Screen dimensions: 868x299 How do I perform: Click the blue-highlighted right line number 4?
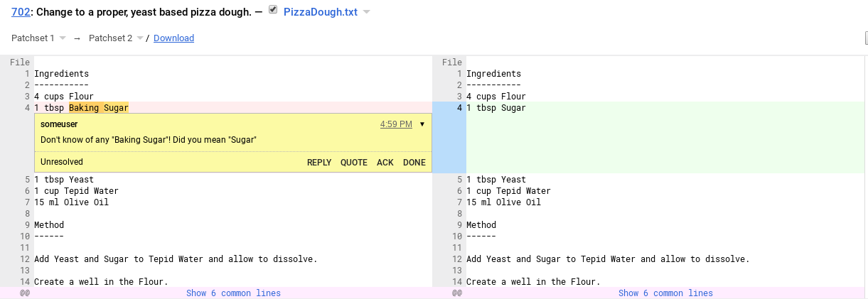(459, 108)
